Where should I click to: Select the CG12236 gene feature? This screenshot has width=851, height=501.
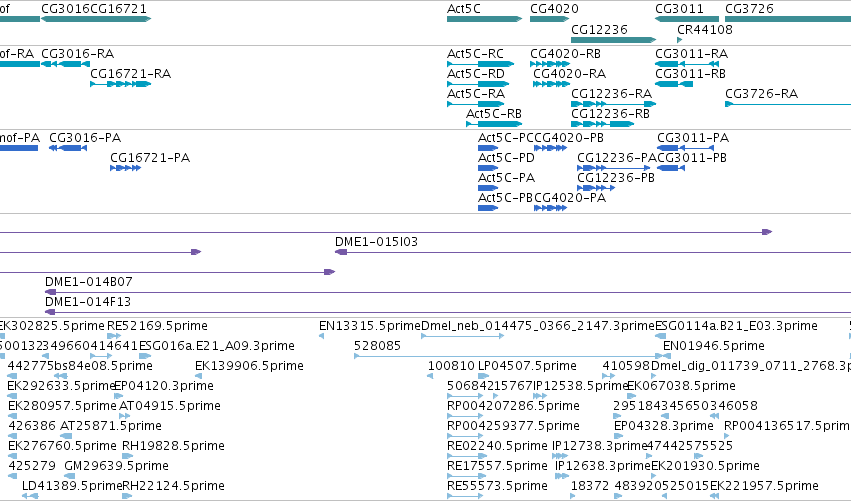coord(613,40)
